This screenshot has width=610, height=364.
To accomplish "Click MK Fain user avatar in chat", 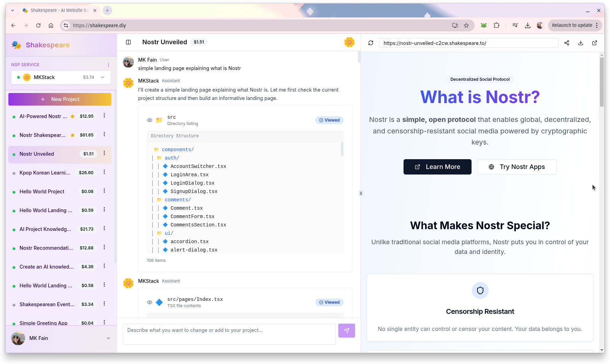I will coord(128,62).
